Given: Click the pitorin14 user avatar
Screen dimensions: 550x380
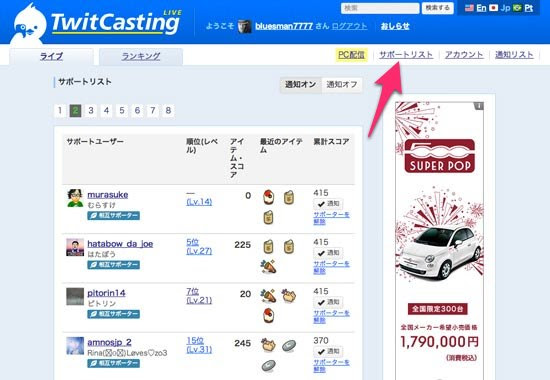Looking at the screenshot, I should [x=75, y=296].
